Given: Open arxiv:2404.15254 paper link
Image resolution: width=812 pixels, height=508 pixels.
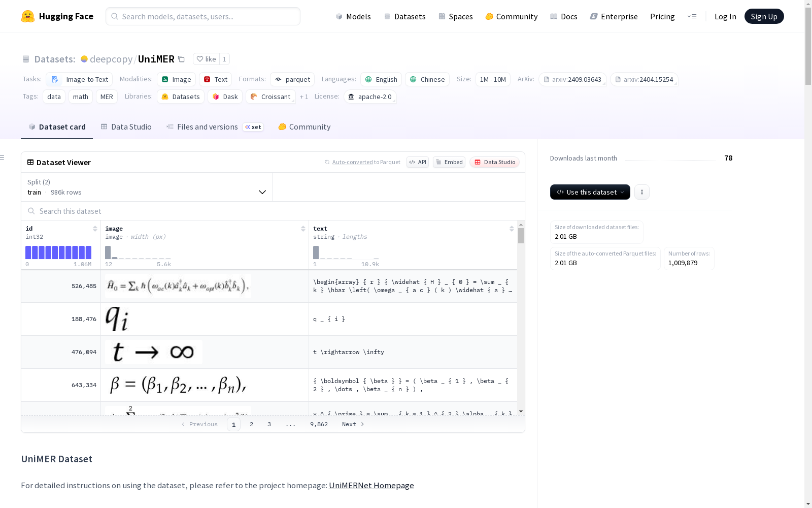Looking at the screenshot, I should click(644, 79).
